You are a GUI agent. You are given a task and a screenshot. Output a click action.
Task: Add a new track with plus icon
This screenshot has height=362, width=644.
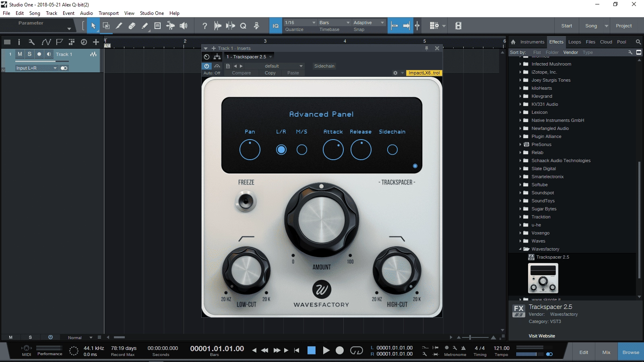coord(96,42)
